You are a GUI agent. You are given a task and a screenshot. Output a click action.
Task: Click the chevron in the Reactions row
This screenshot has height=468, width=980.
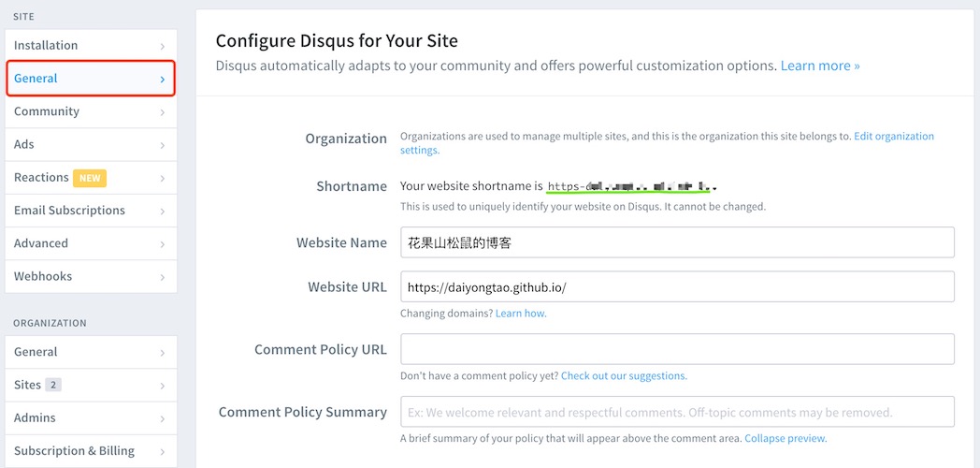[x=163, y=179]
